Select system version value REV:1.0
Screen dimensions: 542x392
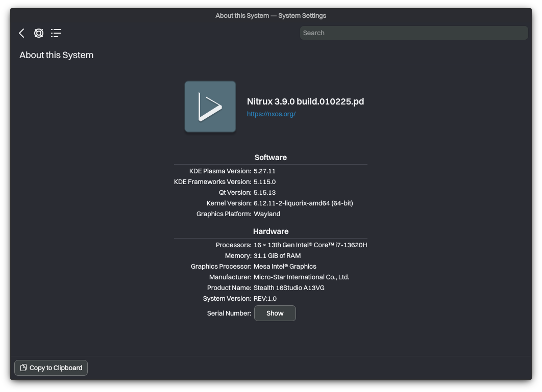coord(265,299)
